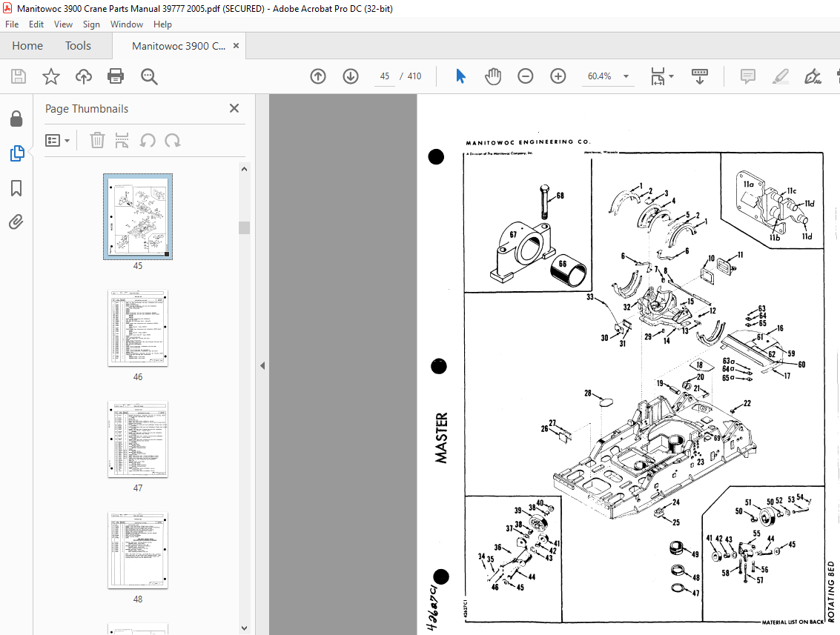Activate the Hand pan tool
The width and height of the screenshot is (840, 635).
pos(493,76)
